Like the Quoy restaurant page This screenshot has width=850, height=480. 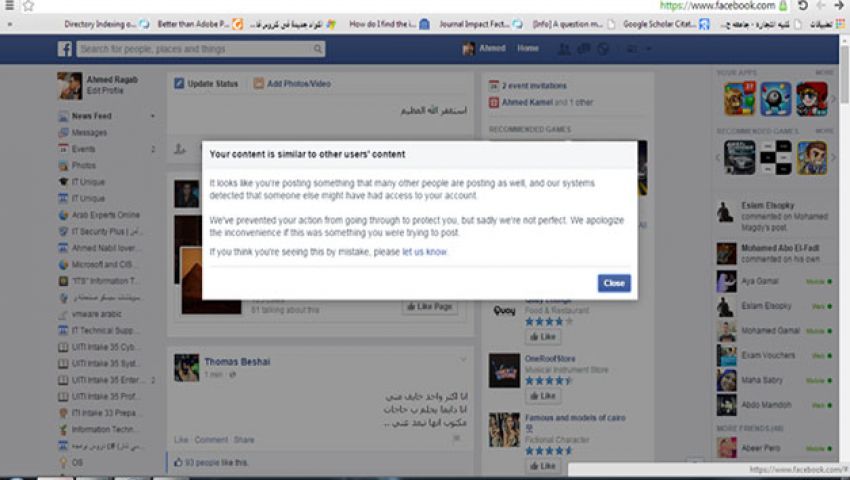point(543,337)
